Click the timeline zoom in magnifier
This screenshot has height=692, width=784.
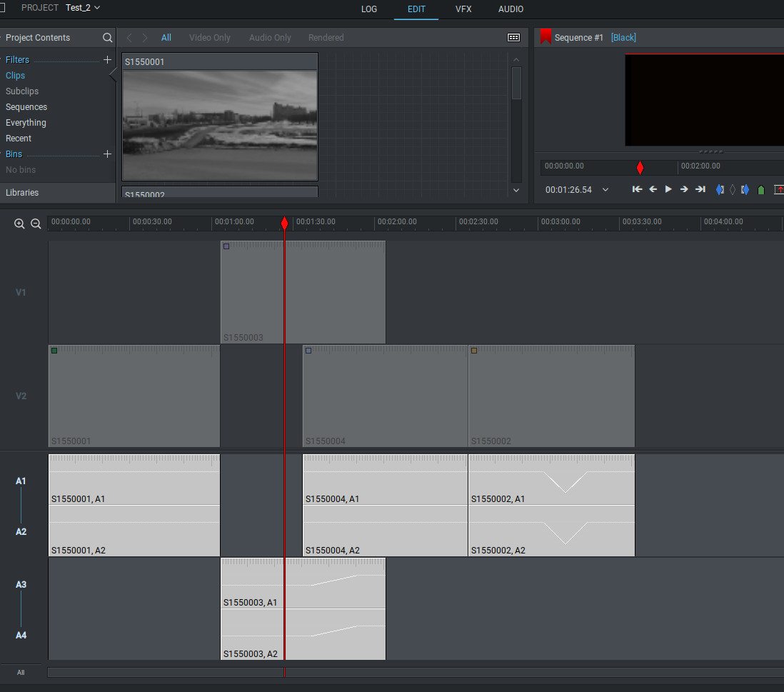pos(19,224)
